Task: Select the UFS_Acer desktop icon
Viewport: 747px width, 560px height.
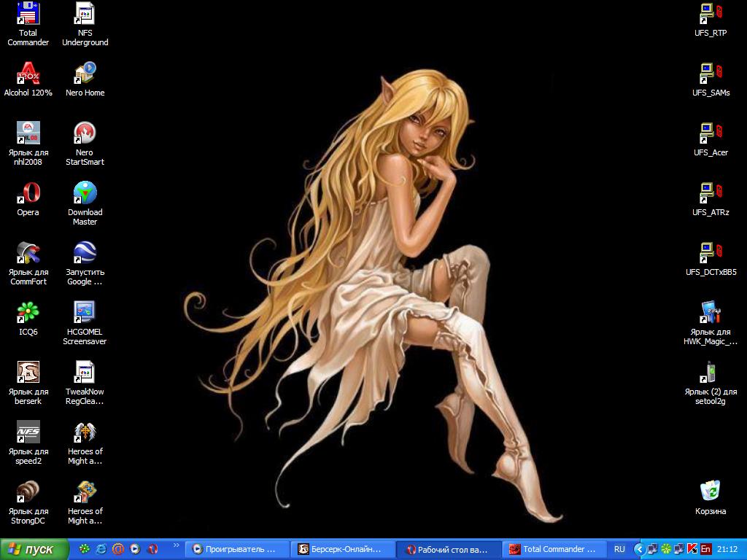Action: click(x=711, y=139)
